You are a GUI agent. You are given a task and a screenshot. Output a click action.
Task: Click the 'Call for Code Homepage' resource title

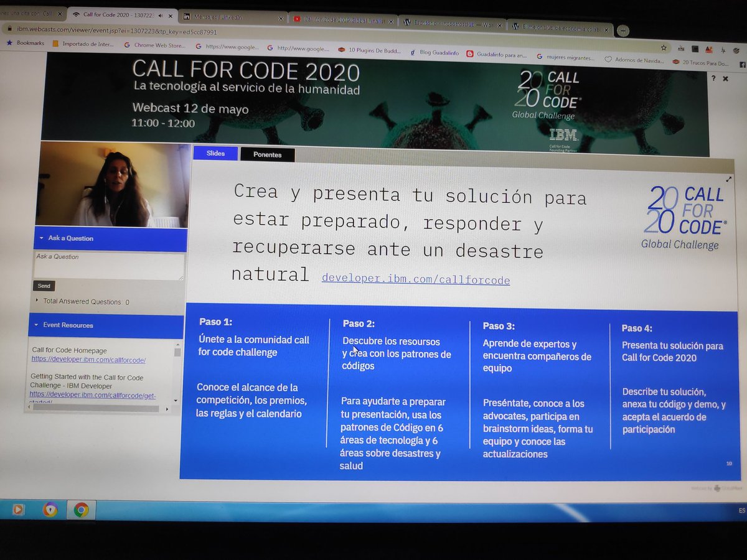coord(70,350)
